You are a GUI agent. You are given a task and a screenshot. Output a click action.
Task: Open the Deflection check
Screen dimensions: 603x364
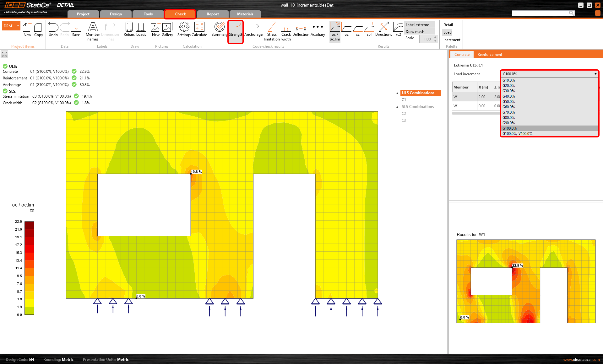click(300, 30)
